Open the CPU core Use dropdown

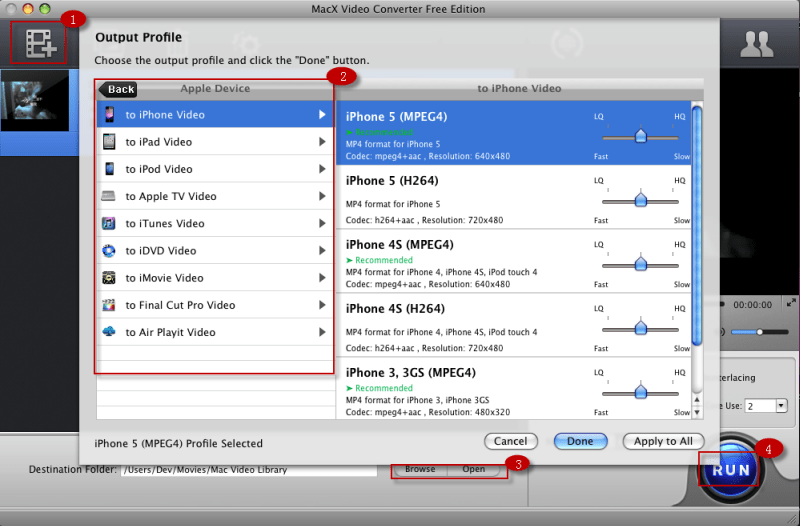[781, 406]
